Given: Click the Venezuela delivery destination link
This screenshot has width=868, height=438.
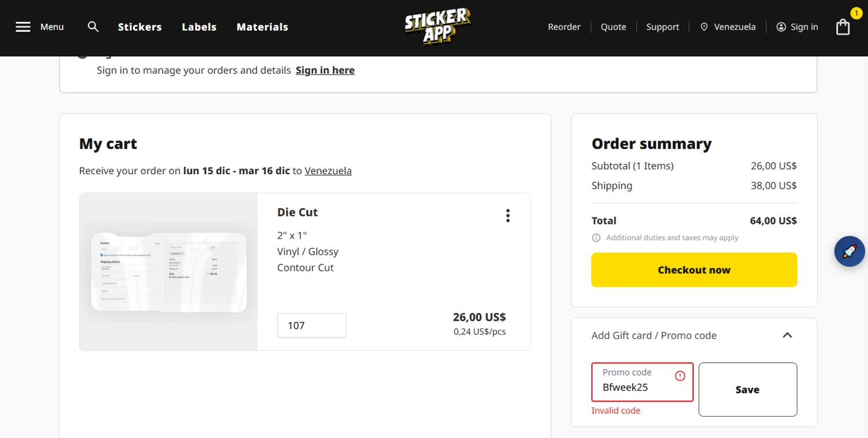Looking at the screenshot, I should (x=328, y=171).
